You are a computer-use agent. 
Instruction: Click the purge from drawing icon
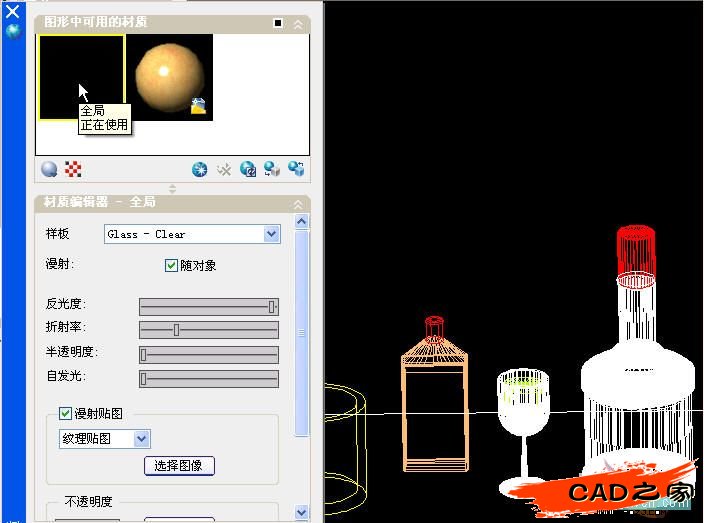coord(224,170)
